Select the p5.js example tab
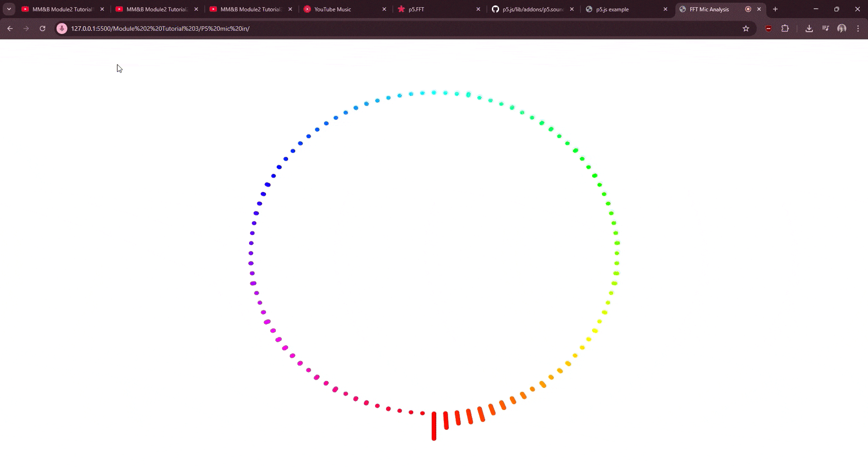The height and width of the screenshot is (467, 868). tap(613, 9)
